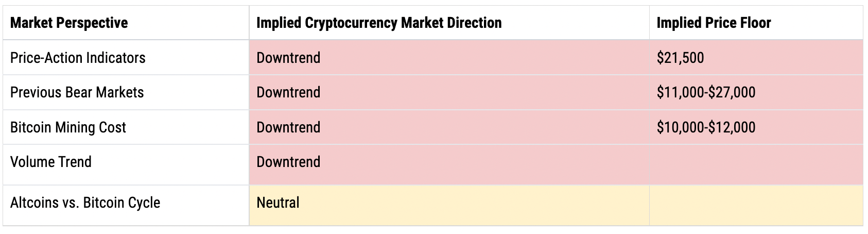The height and width of the screenshot is (234, 868).
Task: Select the Bitcoin Mining Cost cell
Action: 126,127
